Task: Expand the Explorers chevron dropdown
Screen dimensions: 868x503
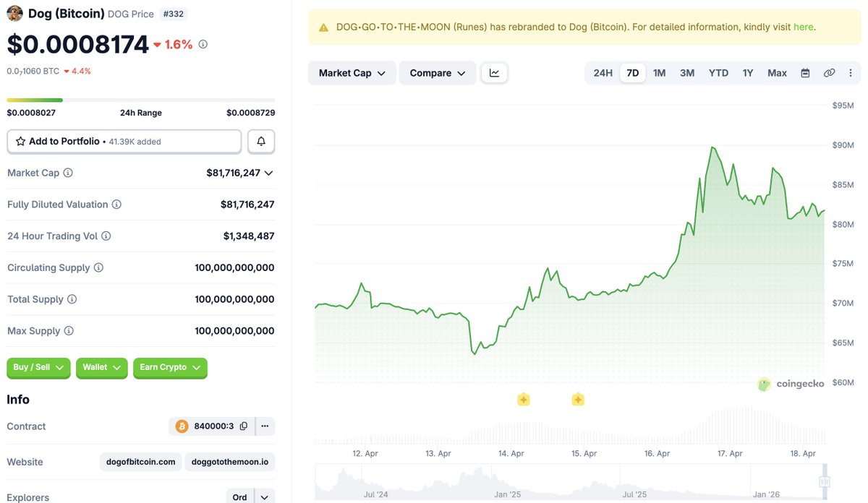Action: tap(265, 497)
